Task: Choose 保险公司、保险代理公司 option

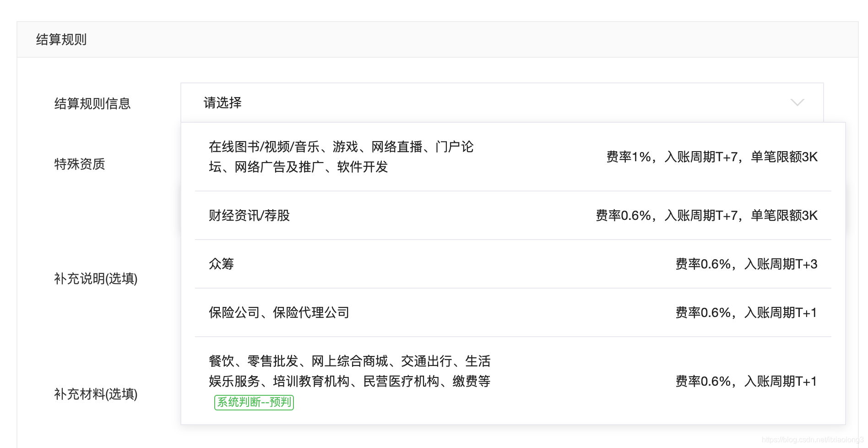Action: pyautogui.click(x=513, y=312)
